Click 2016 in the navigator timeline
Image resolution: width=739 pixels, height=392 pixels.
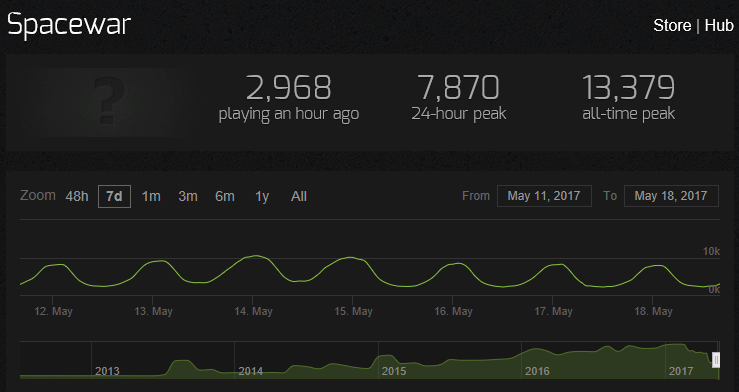537,371
